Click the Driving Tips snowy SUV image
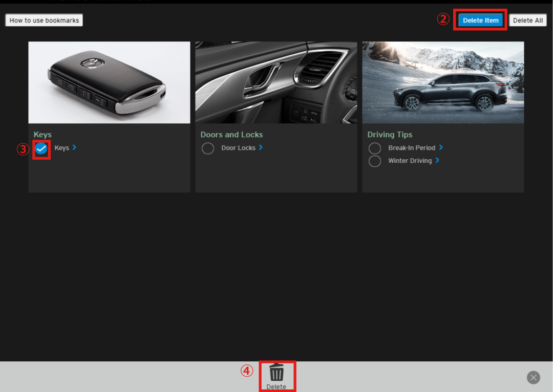This screenshot has width=553, height=392. [442, 82]
